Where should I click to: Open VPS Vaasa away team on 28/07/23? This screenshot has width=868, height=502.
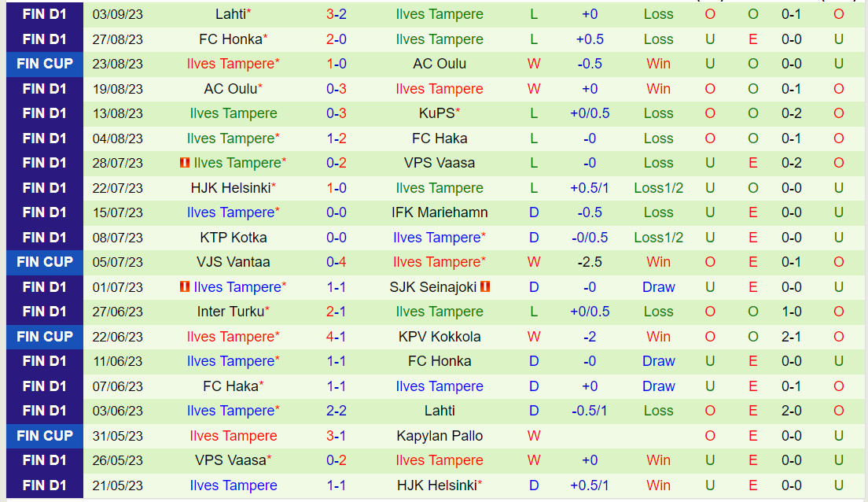(440, 163)
